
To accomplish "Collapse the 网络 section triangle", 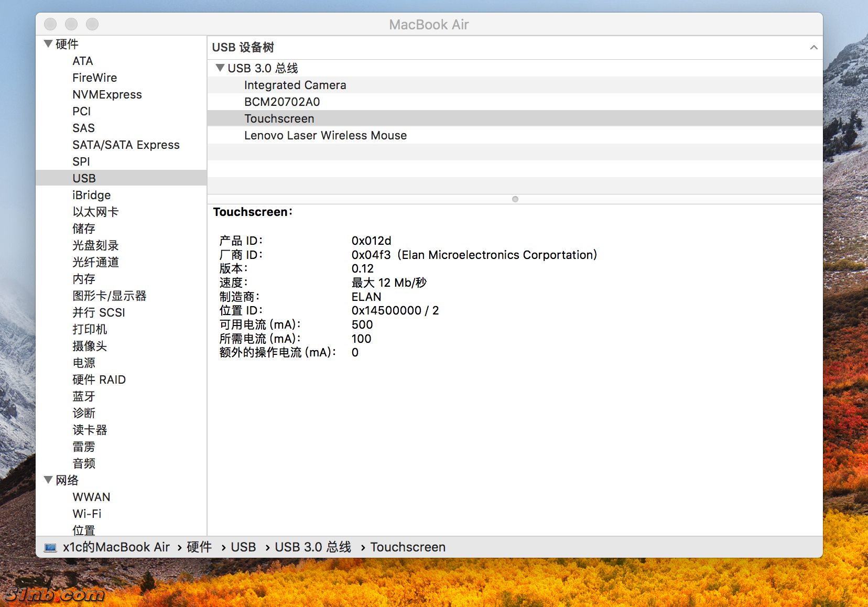I will point(48,480).
